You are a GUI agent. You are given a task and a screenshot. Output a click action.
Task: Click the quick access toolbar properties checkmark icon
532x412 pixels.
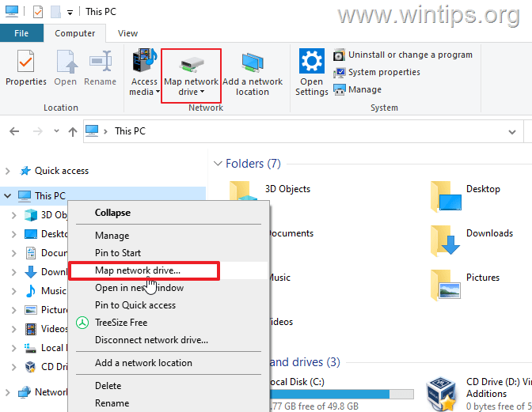[x=38, y=12]
